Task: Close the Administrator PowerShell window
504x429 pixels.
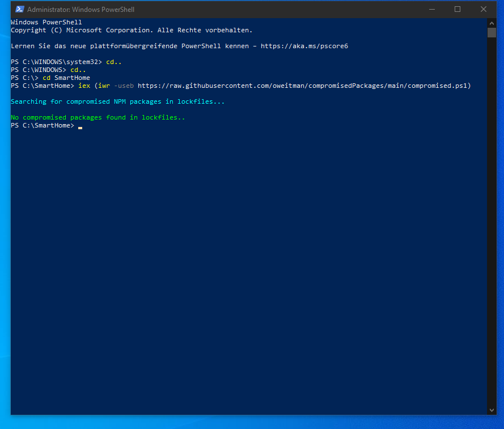Action: coord(484,9)
